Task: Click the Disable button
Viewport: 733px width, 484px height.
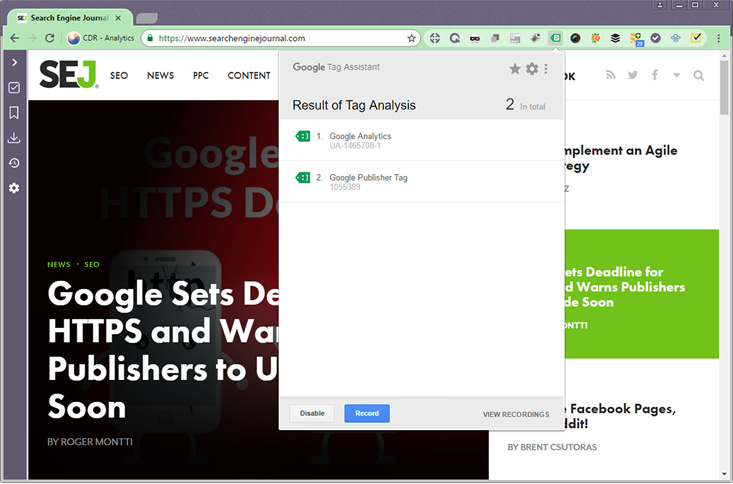Action: click(312, 413)
